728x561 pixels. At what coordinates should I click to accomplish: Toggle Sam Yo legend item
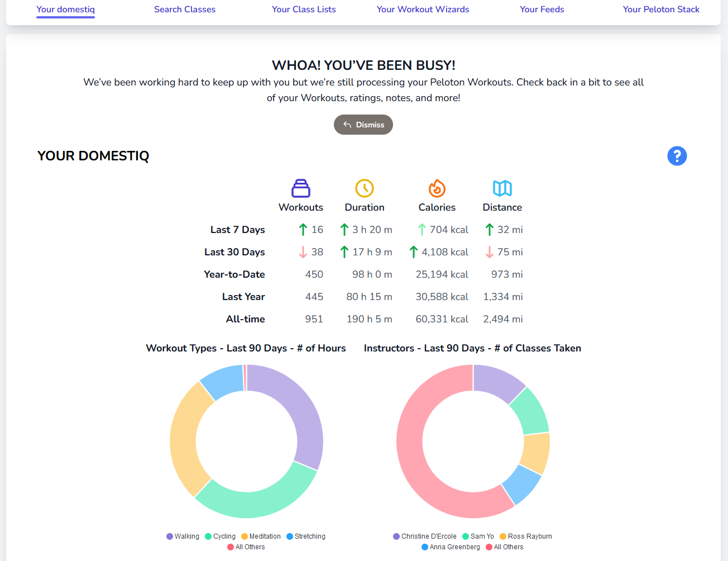478,536
